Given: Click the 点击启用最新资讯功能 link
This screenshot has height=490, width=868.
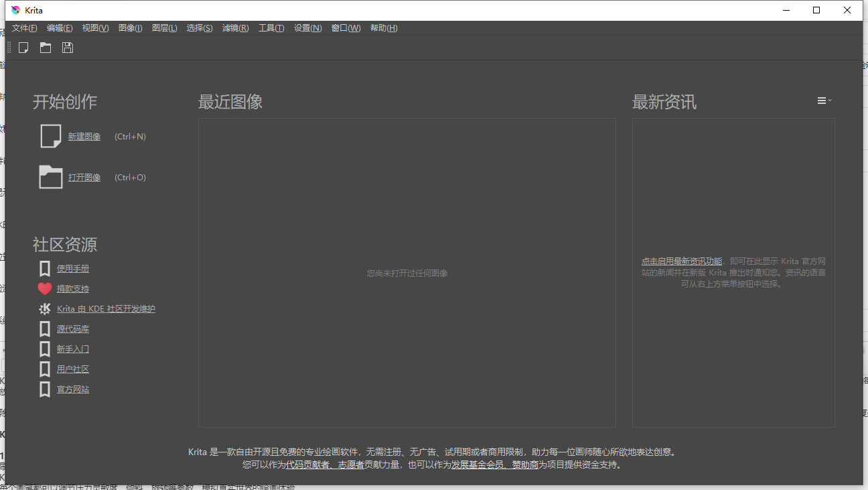Looking at the screenshot, I should point(682,261).
